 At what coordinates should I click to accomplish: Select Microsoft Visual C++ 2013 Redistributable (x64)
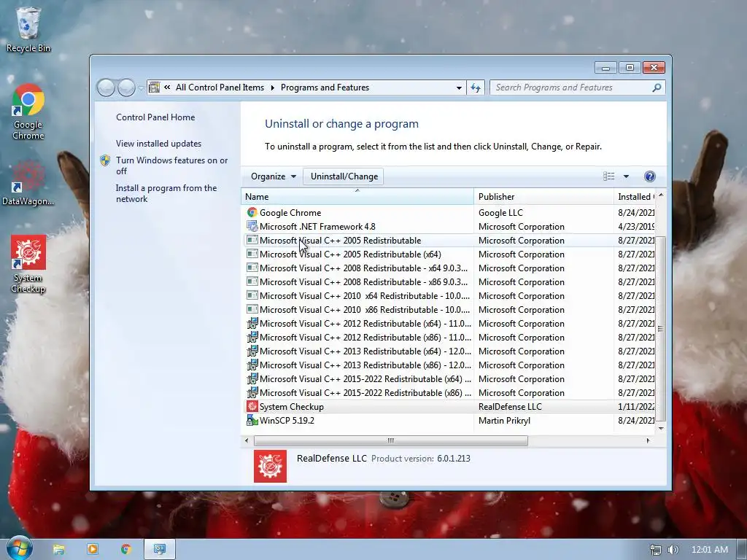pyautogui.click(x=449, y=351)
